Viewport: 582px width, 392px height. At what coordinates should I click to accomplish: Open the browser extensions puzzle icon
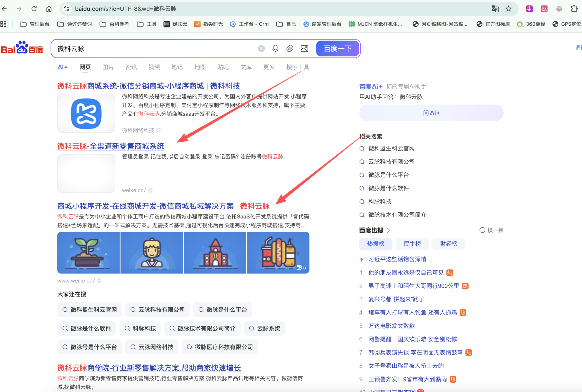point(574,9)
